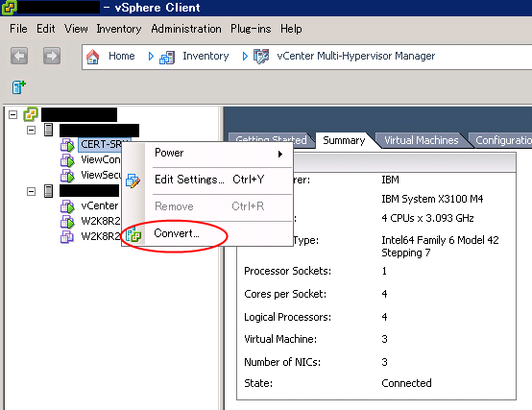532x410 pixels.
Task: Click the second redacted host server icon
Action: (x=49, y=191)
